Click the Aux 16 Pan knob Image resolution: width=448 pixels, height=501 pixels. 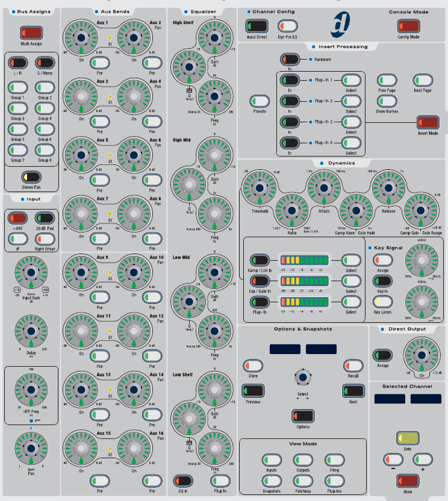(134, 448)
